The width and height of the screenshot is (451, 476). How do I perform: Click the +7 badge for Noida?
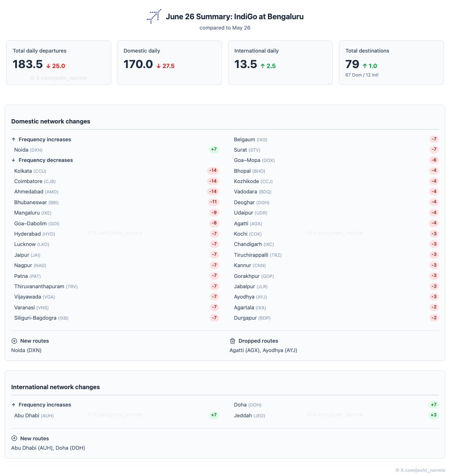click(214, 149)
